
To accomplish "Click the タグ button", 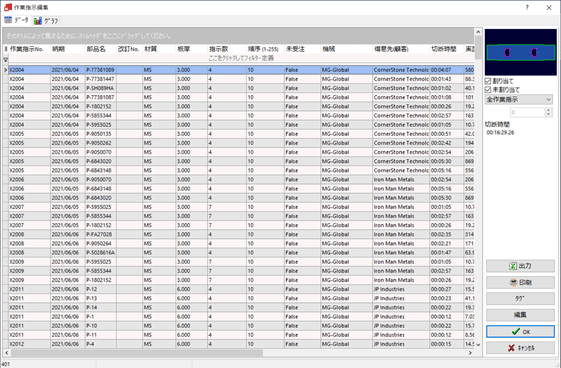I will tap(520, 299).
